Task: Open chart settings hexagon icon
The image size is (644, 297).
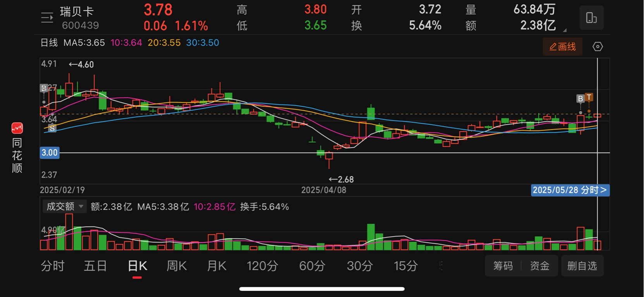Action: [x=598, y=47]
